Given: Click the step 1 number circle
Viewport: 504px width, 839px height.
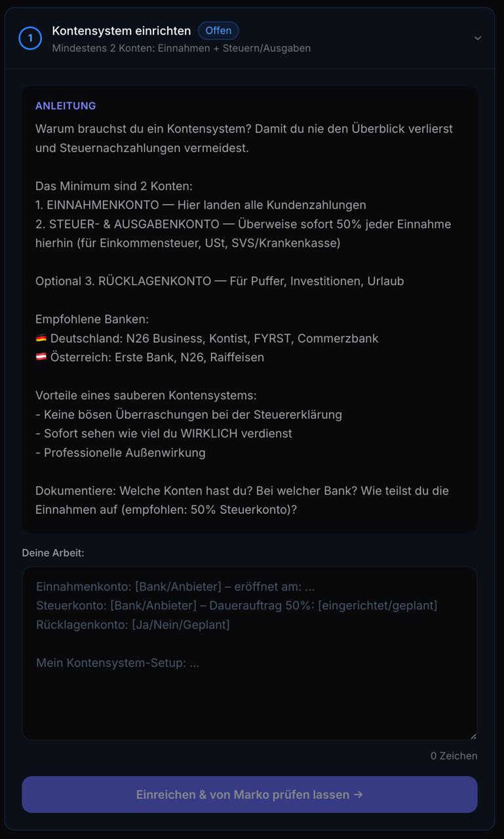Looking at the screenshot, I should [x=30, y=39].
